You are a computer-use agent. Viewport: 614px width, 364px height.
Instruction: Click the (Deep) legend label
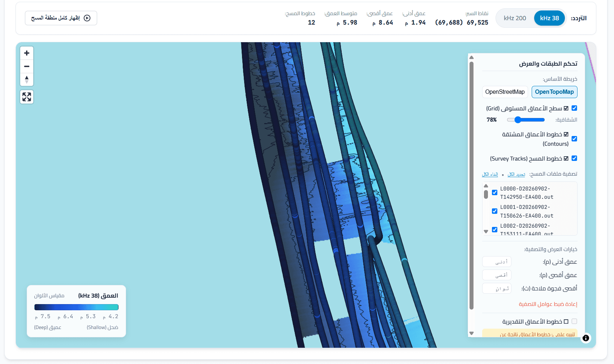pyautogui.click(x=48, y=328)
